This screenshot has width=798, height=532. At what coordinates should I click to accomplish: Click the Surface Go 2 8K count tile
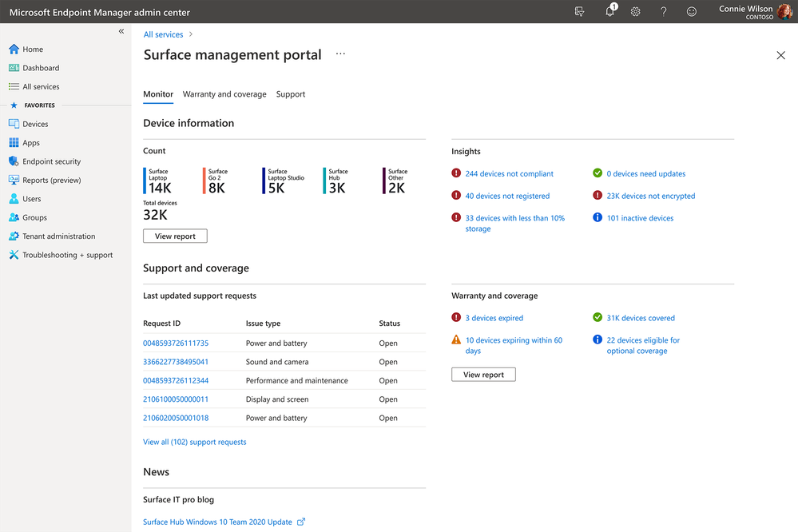click(216, 181)
